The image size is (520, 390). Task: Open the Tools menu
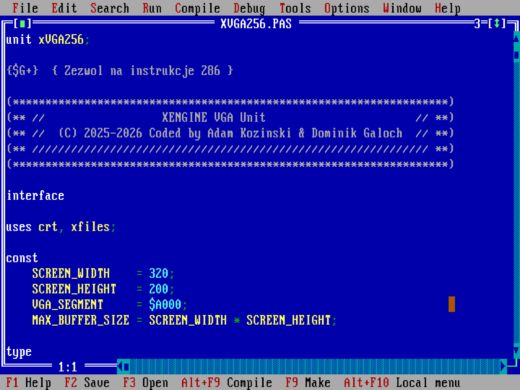[x=295, y=8]
